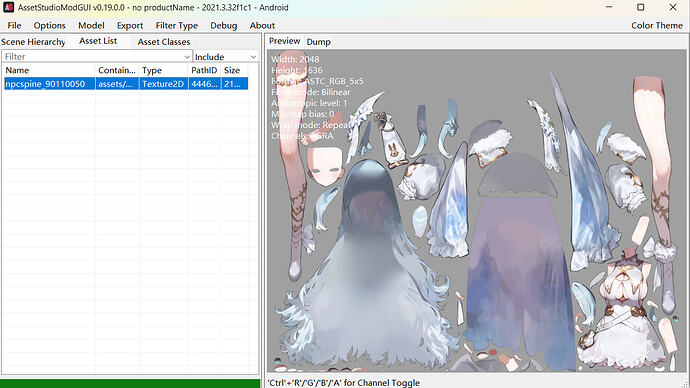Image resolution: width=690 pixels, height=388 pixels.
Task: Switch to the Scene Hierarchy tab
Action: 33,42
